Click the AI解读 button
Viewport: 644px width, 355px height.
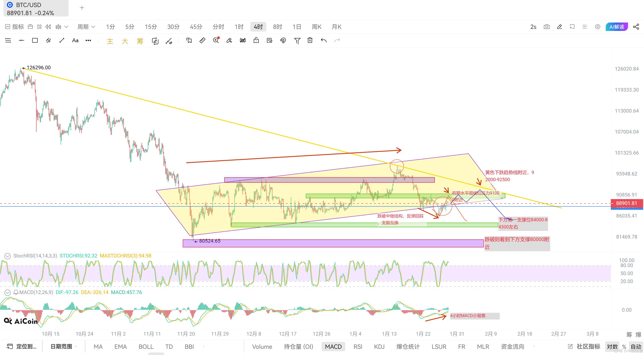point(616,27)
